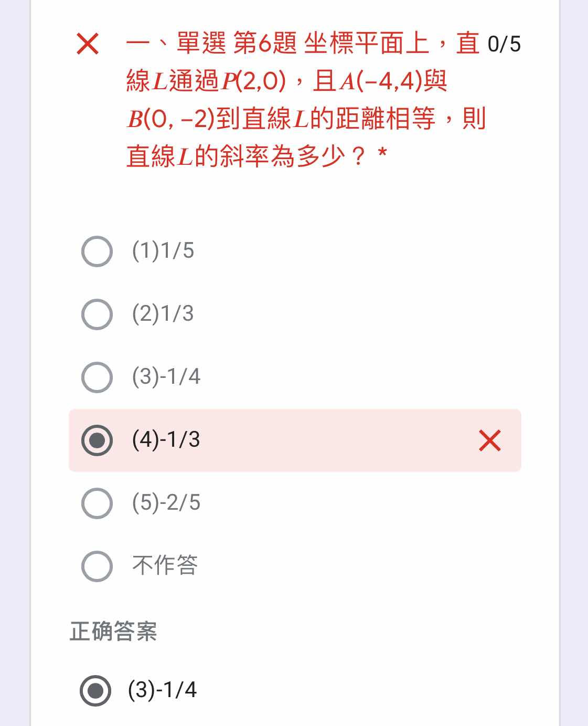
Task: Click the selected radio button for (4)-1/3
Action: click(x=97, y=440)
